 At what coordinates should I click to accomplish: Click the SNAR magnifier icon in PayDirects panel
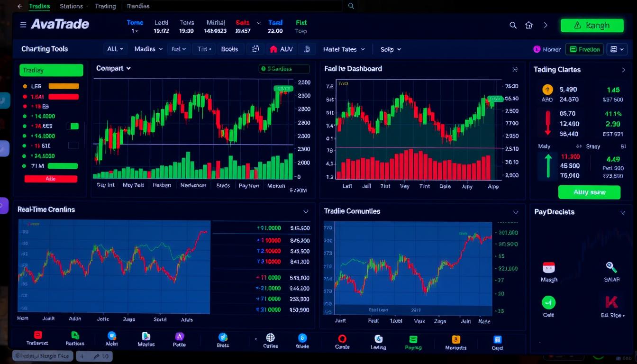click(x=612, y=268)
